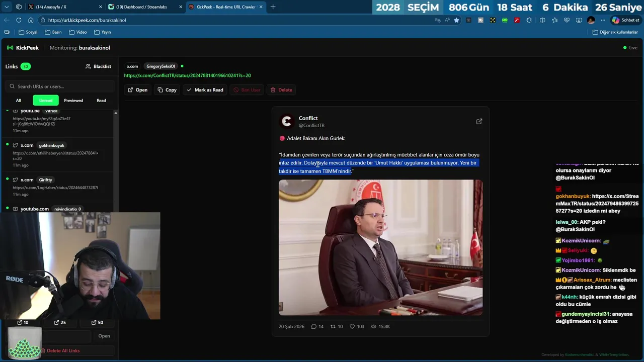Delete the selected link
The width and height of the screenshot is (644, 362).
point(281,90)
